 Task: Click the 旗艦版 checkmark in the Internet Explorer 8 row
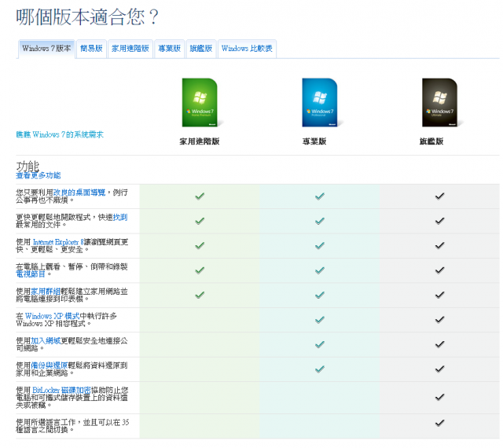(439, 245)
